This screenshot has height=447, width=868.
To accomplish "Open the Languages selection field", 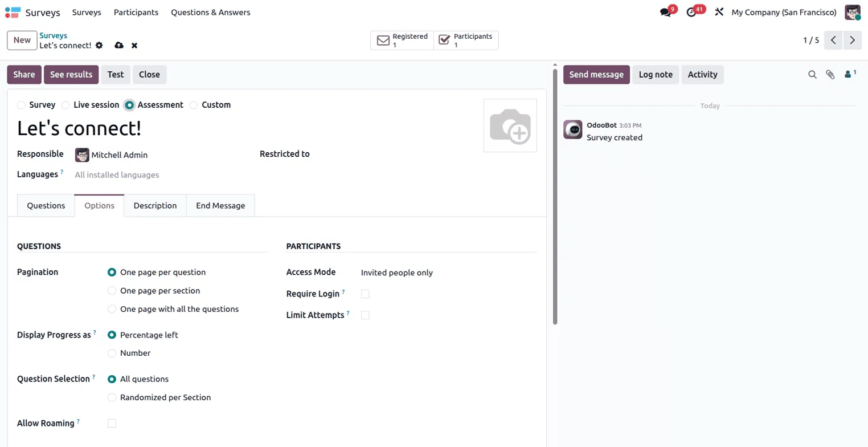I will [x=162, y=175].
